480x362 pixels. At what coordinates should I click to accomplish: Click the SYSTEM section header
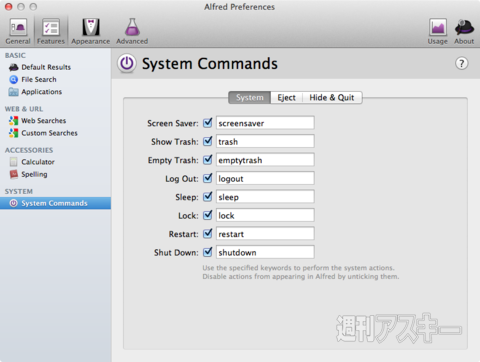19,192
